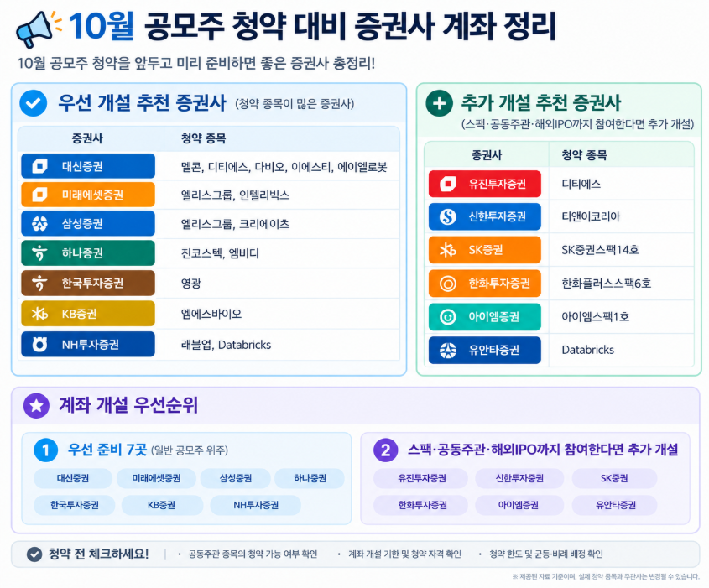Click the logo icon in the red 유진투자증권 badge
This screenshot has width=709, height=588.
pos(448,184)
